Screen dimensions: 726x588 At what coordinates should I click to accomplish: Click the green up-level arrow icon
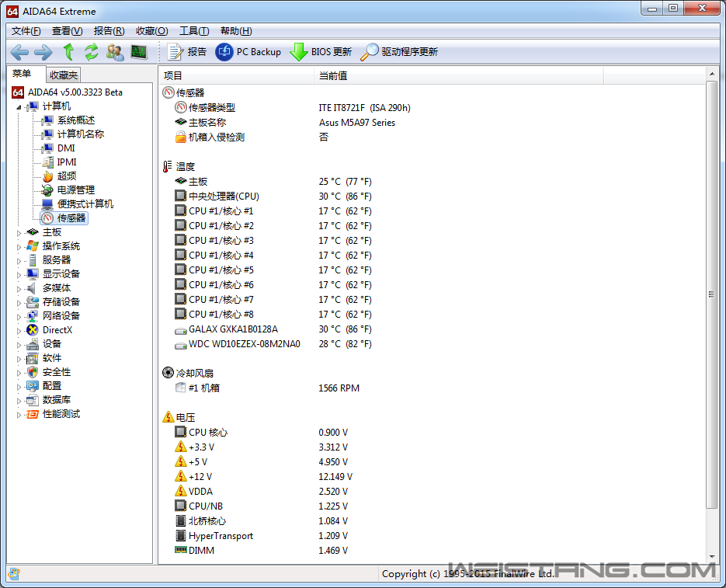tap(68, 52)
